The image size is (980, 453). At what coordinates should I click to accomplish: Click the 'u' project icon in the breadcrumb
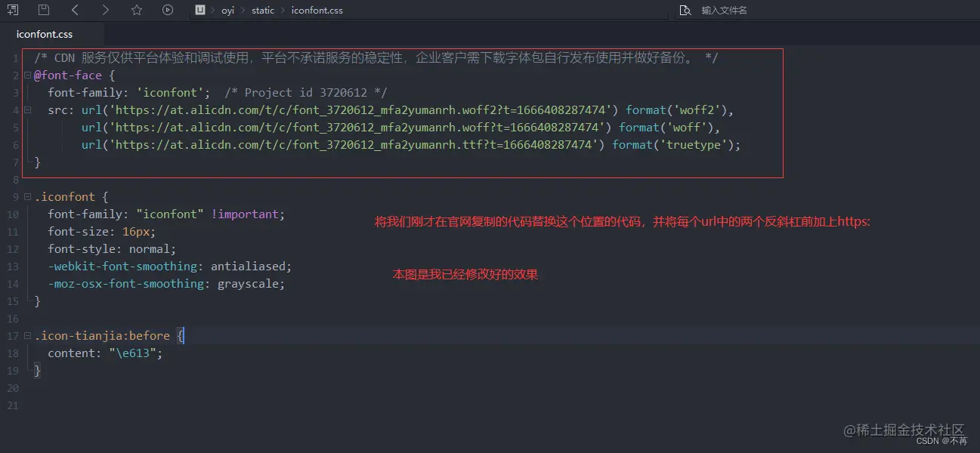pyautogui.click(x=199, y=10)
